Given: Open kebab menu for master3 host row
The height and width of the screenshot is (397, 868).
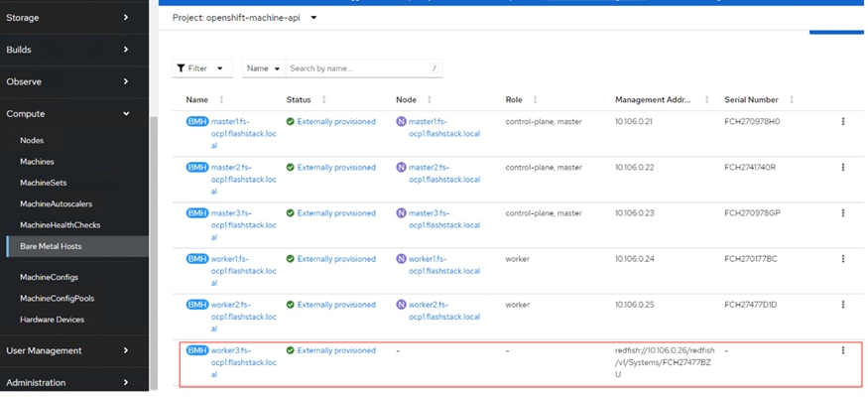Looking at the screenshot, I should pos(843,213).
